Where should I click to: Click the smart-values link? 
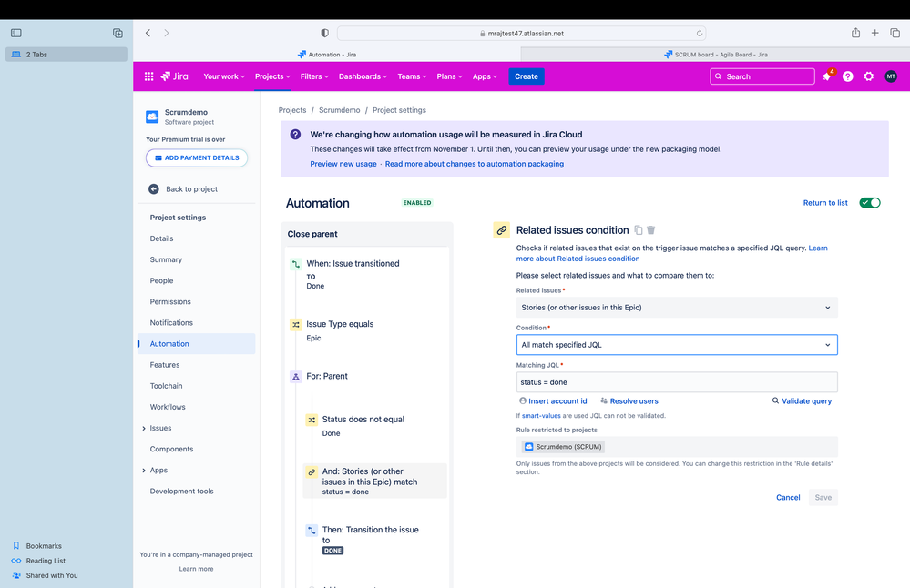point(541,416)
